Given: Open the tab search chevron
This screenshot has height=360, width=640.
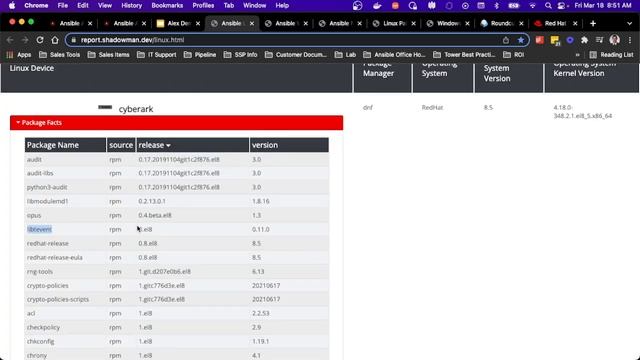Looking at the screenshot, I should [x=629, y=24].
